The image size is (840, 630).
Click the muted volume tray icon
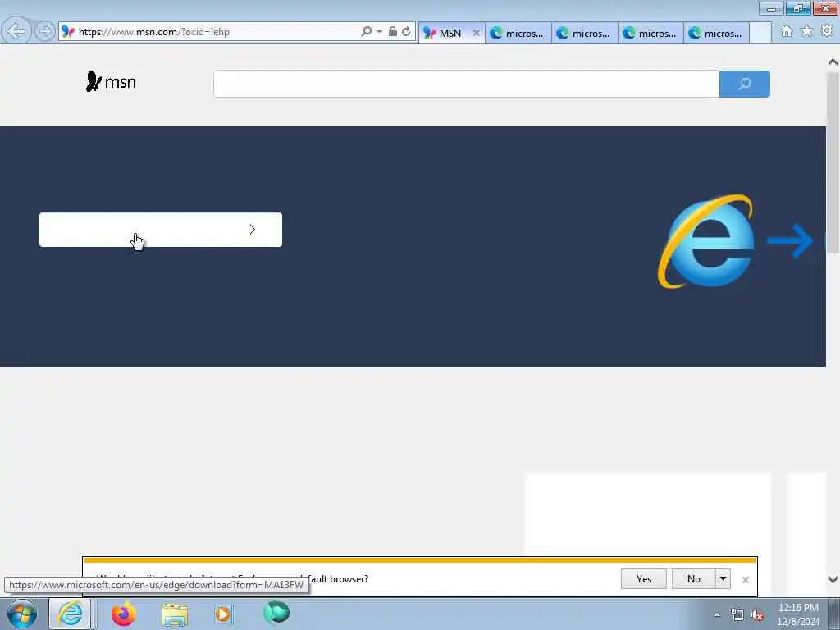(x=757, y=615)
